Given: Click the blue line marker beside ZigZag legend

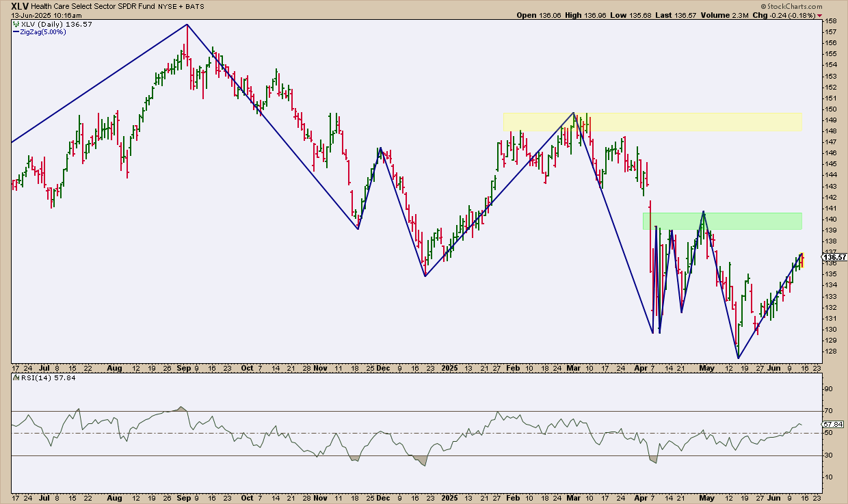Looking at the screenshot, I should click(16, 32).
